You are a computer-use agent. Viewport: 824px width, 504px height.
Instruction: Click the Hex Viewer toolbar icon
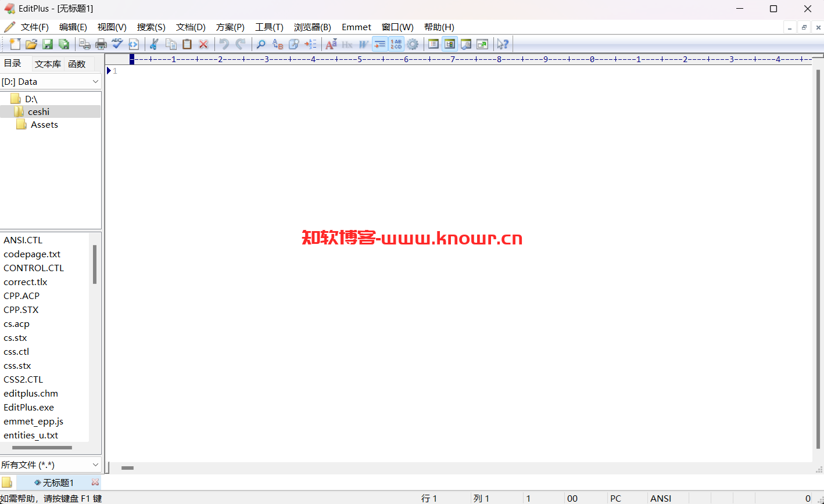coord(347,44)
